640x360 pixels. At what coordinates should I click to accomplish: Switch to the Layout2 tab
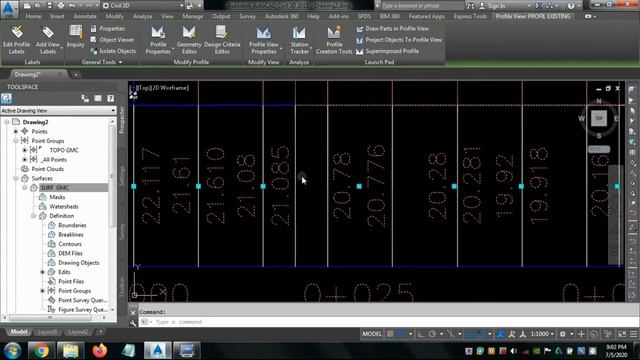coord(78,332)
